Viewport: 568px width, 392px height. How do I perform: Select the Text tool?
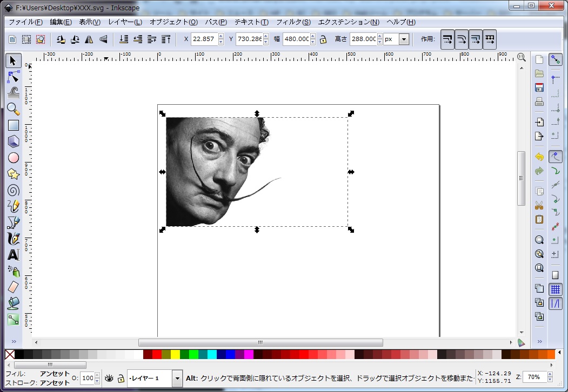tap(13, 255)
